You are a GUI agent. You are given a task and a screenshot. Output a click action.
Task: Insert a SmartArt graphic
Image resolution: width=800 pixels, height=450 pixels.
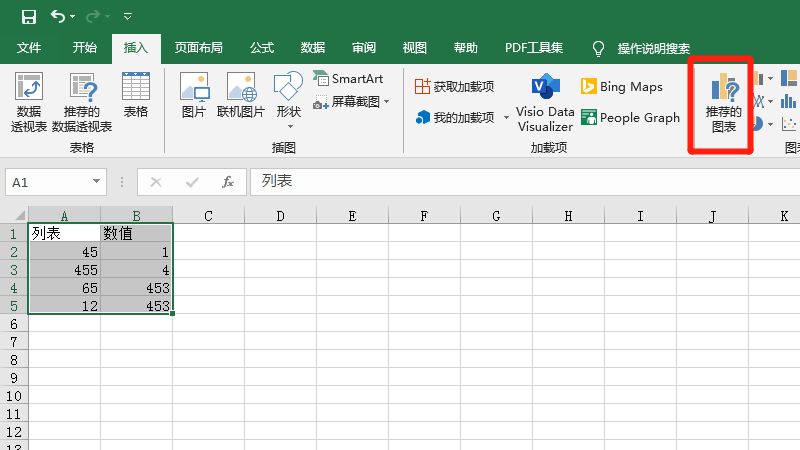coord(348,79)
